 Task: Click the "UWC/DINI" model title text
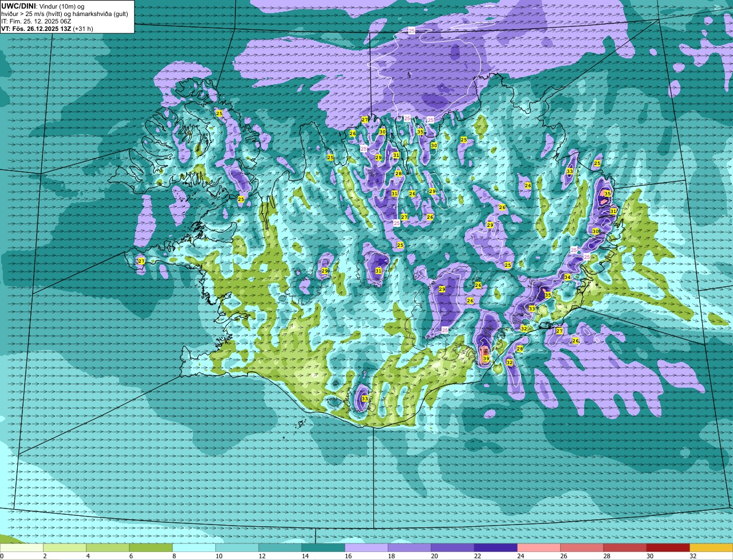click(18, 6)
